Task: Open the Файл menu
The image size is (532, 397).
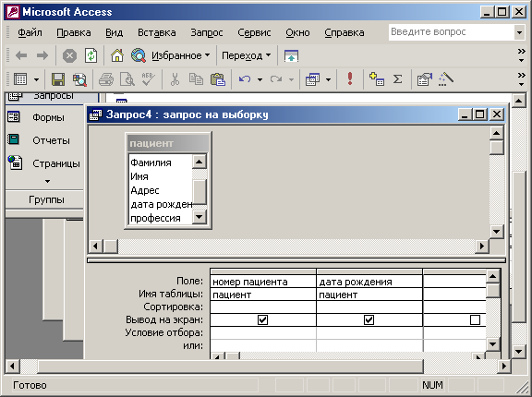Action: pos(30,32)
